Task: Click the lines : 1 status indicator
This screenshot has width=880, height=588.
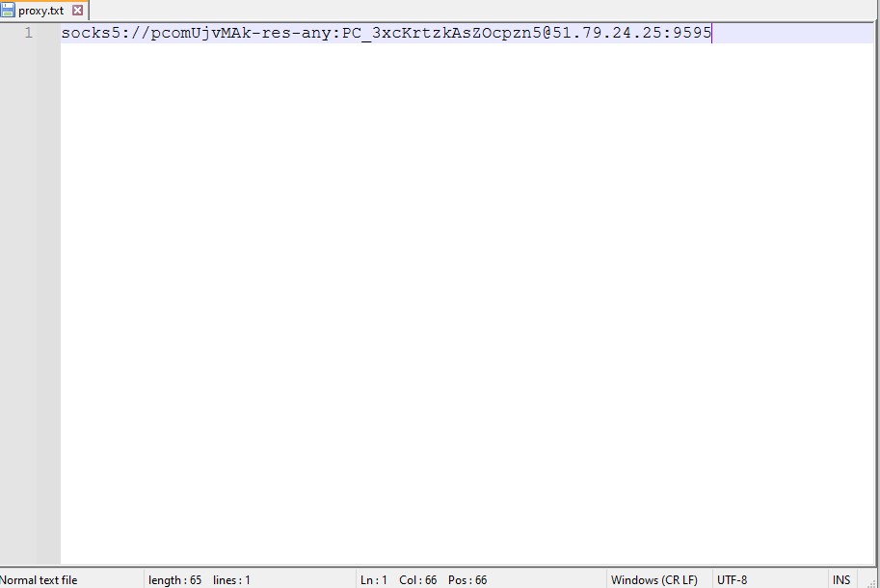Action: tap(231, 580)
